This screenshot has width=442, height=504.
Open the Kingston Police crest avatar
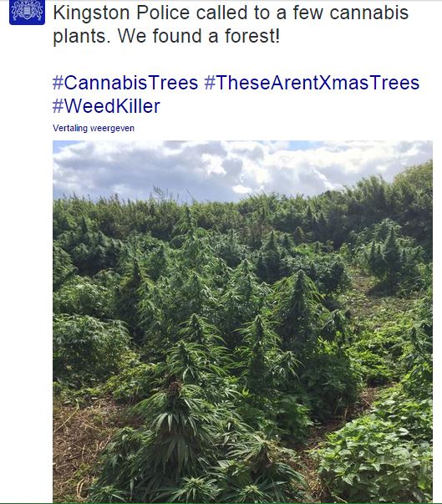click(27, 13)
